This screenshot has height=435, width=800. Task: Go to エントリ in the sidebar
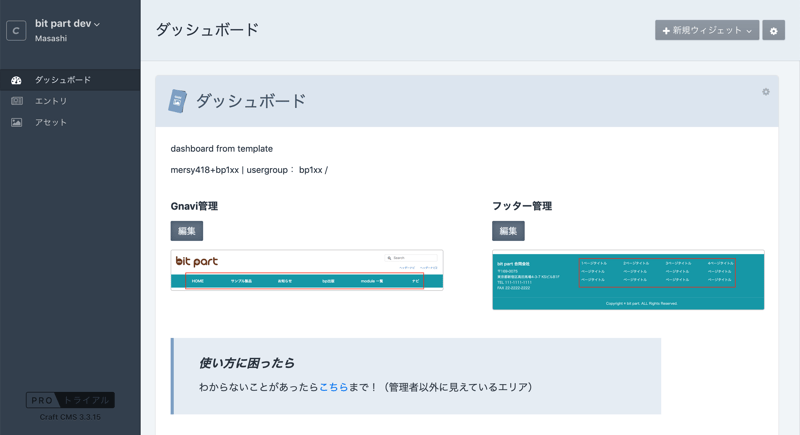(51, 101)
